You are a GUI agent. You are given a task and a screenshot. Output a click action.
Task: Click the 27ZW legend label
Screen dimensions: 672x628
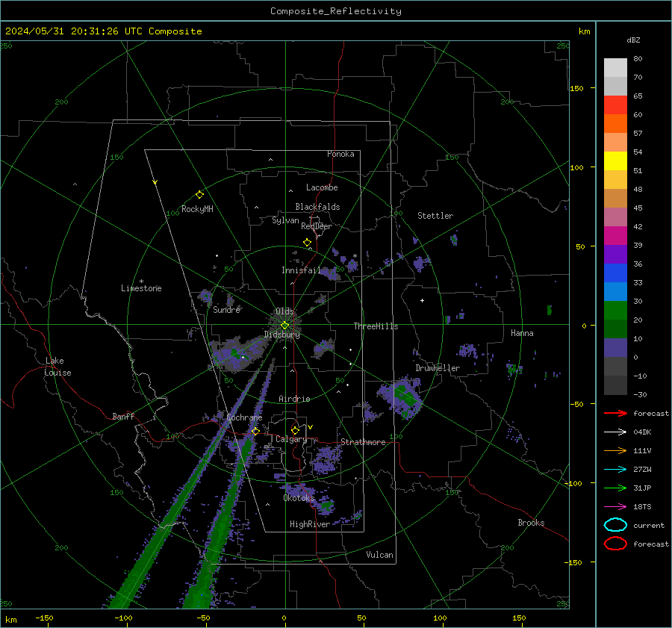[642, 470]
